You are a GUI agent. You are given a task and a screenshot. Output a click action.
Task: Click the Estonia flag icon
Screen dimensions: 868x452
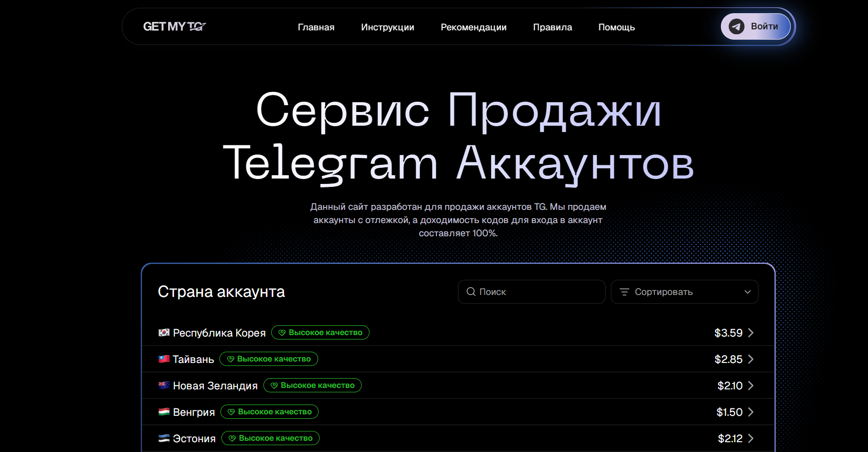point(164,438)
